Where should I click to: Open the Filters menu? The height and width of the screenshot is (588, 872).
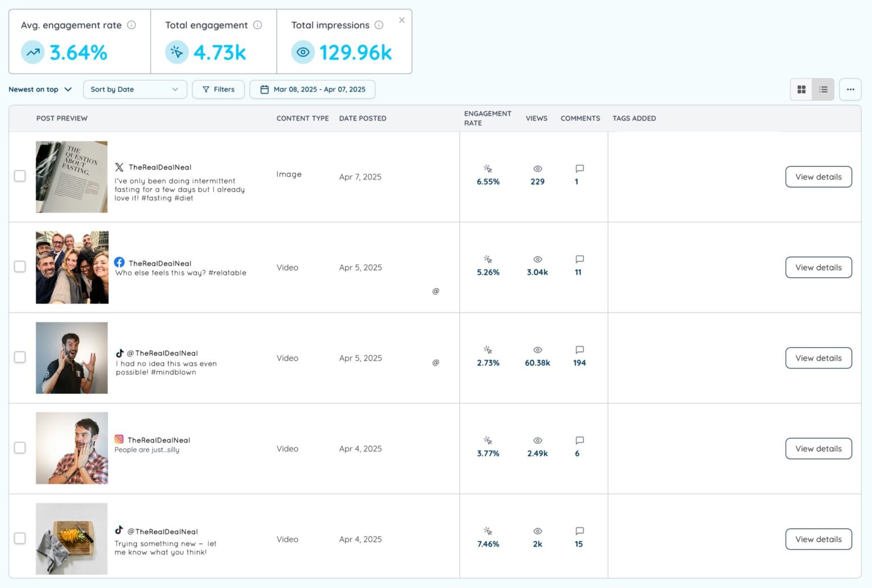(218, 90)
